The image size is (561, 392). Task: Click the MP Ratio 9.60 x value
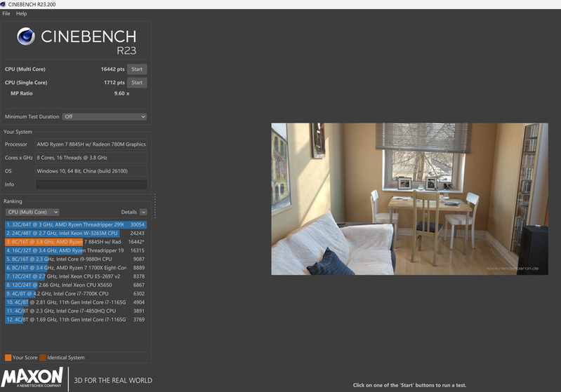tap(121, 94)
